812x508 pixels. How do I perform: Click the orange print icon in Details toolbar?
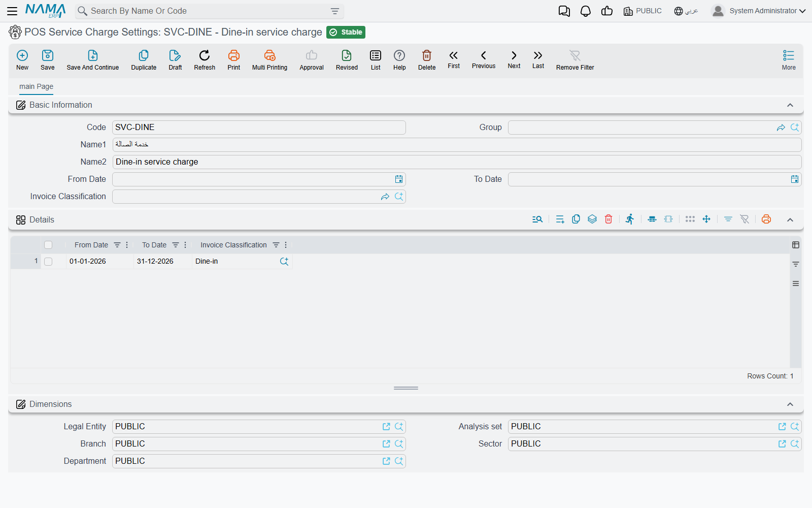coord(766,219)
